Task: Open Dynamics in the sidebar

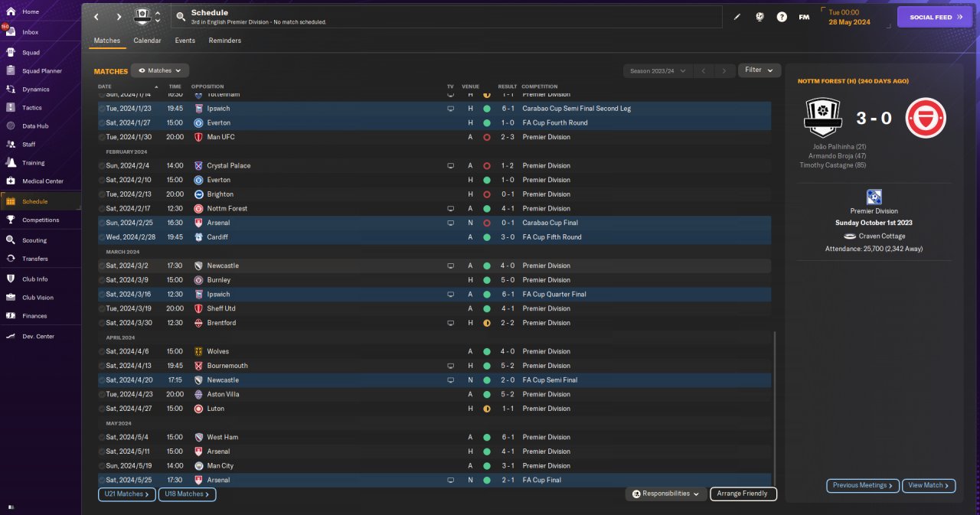Action: tap(35, 90)
